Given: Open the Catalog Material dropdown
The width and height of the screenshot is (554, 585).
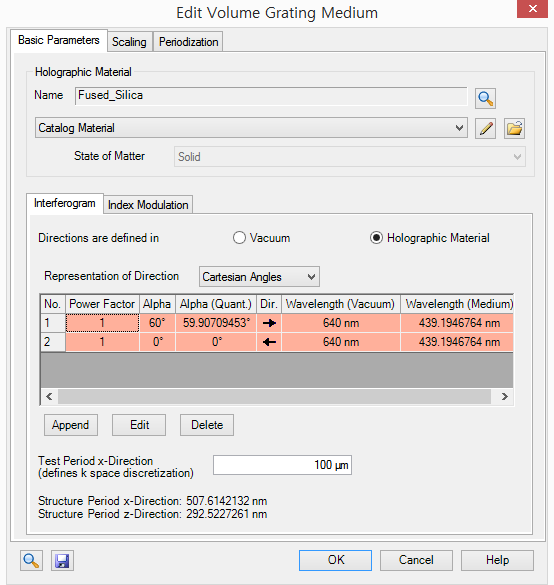Looking at the screenshot, I should coord(251,128).
